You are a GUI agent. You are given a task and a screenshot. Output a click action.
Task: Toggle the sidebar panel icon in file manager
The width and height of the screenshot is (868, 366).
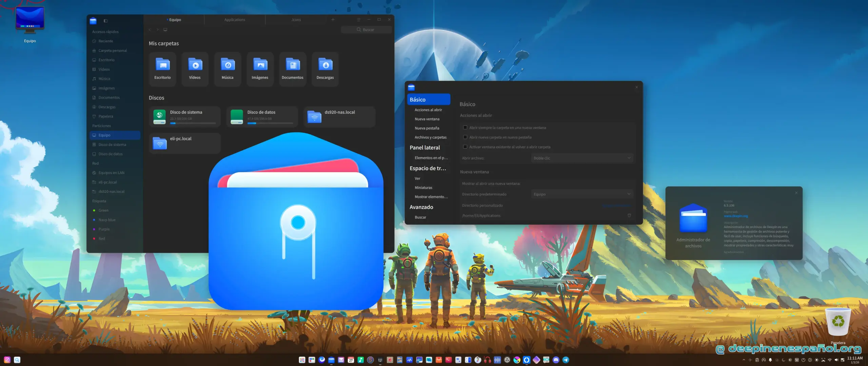[x=105, y=21]
